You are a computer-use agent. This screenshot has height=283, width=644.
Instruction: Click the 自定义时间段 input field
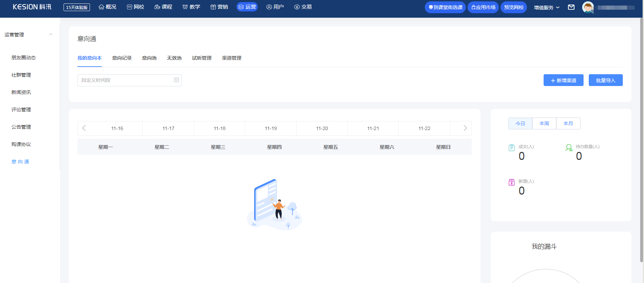pos(125,80)
